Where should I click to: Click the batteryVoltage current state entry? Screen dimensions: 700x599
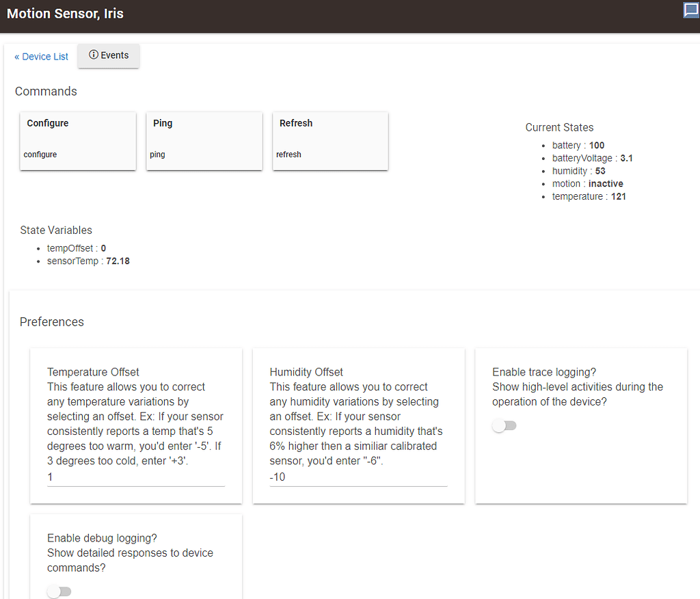point(592,158)
